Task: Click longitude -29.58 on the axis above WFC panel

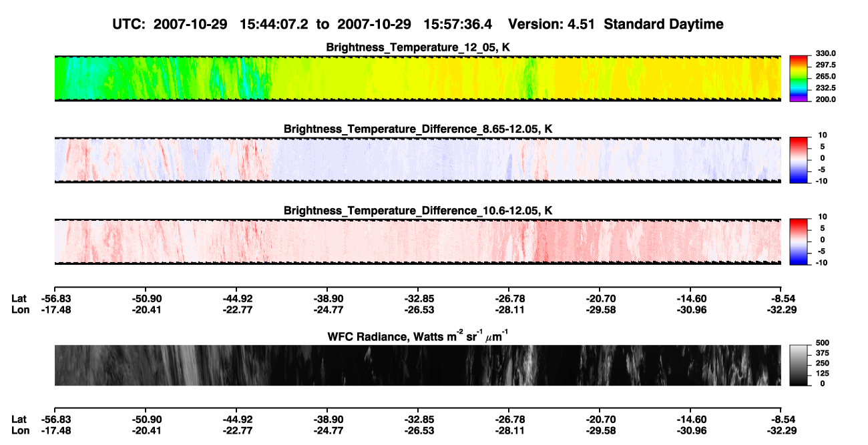Action: [600, 310]
